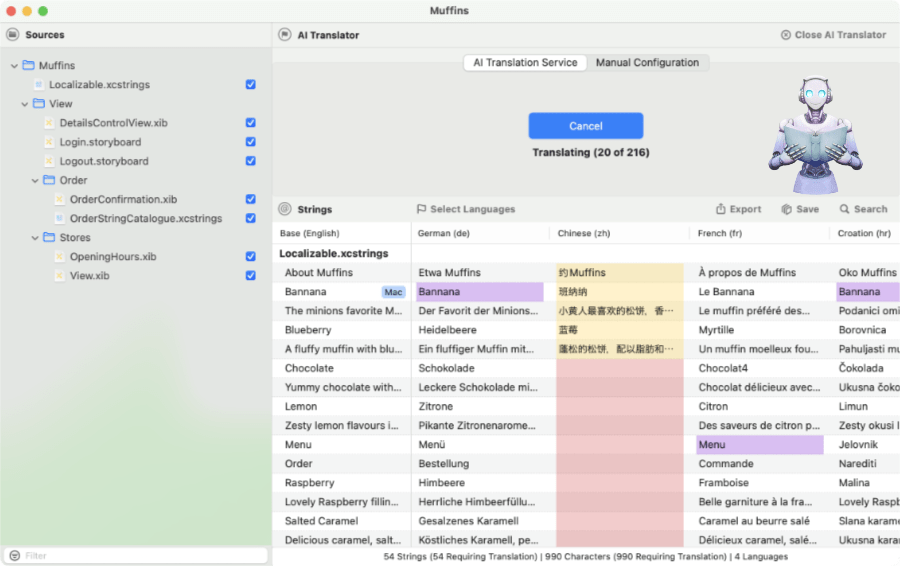This screenshot has height=566, width=900.
Task: Collapse the Order folder
Action: [x=35, y=181]
